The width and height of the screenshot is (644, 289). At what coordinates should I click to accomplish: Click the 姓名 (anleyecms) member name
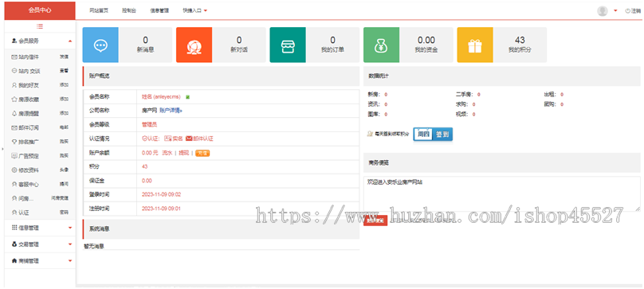162,97
